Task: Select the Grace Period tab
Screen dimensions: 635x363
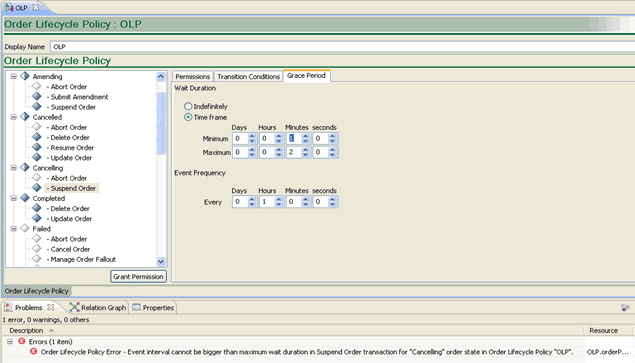Action: 306,76
